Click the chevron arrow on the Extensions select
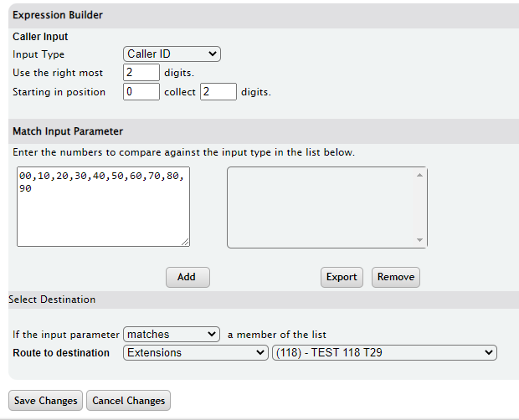The image size is (519, 420). point(260,353)
